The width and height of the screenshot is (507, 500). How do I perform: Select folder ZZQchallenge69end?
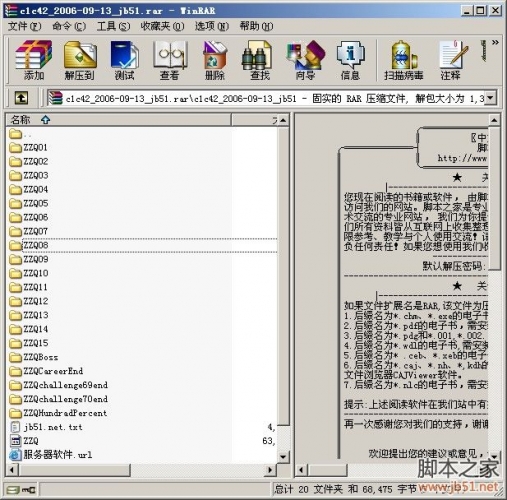[x=58, y=385]
